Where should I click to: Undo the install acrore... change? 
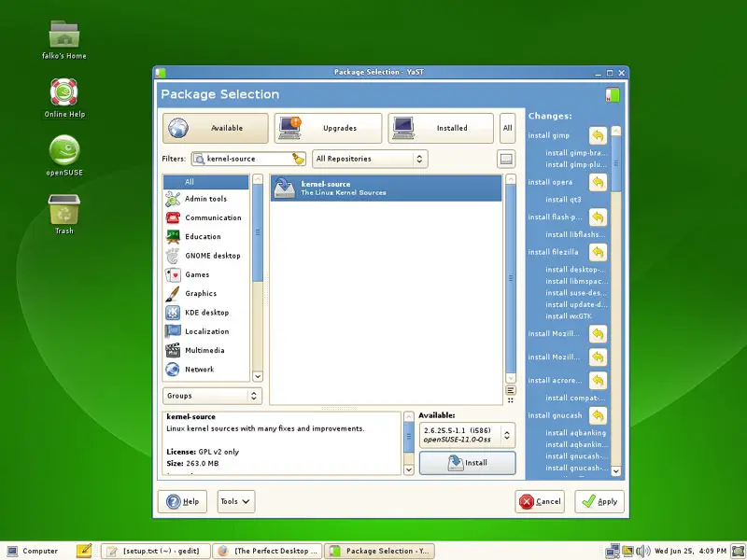[x=598, y=381]
